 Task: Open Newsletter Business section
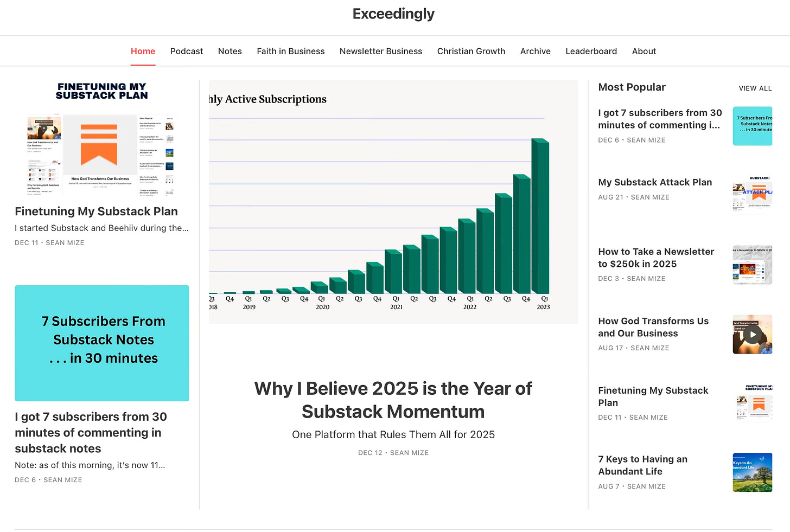click(x=381, y=51)
